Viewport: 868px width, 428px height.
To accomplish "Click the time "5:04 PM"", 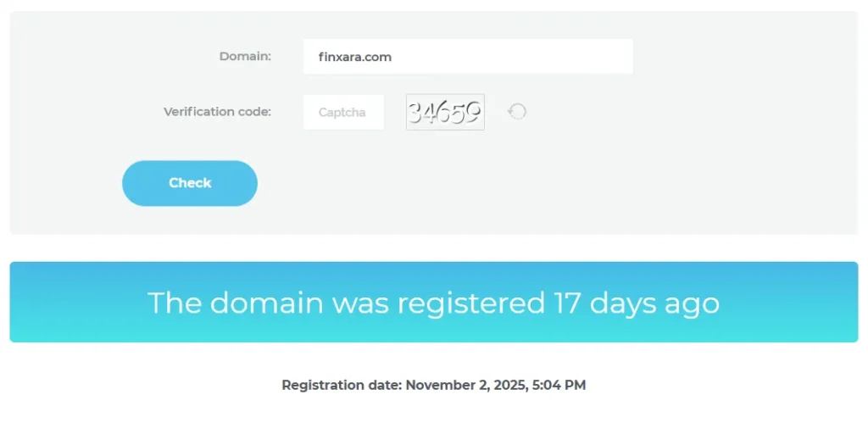I will pyautogui.click(x=559, y=385).
